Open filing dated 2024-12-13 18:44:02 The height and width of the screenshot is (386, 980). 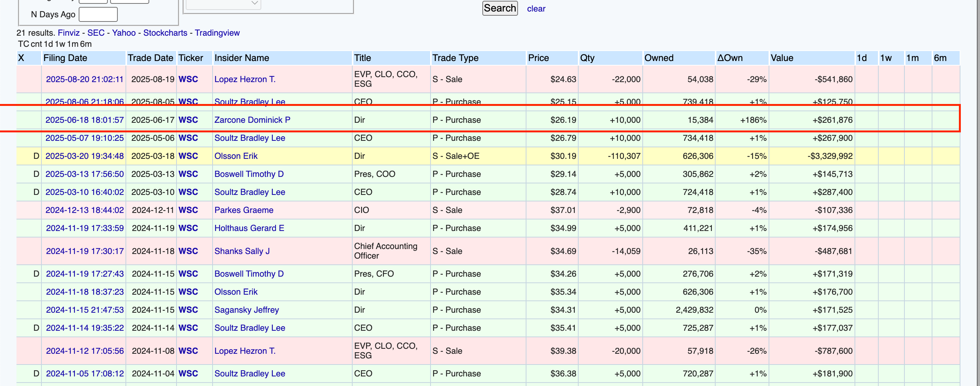[x=85, y=210]
